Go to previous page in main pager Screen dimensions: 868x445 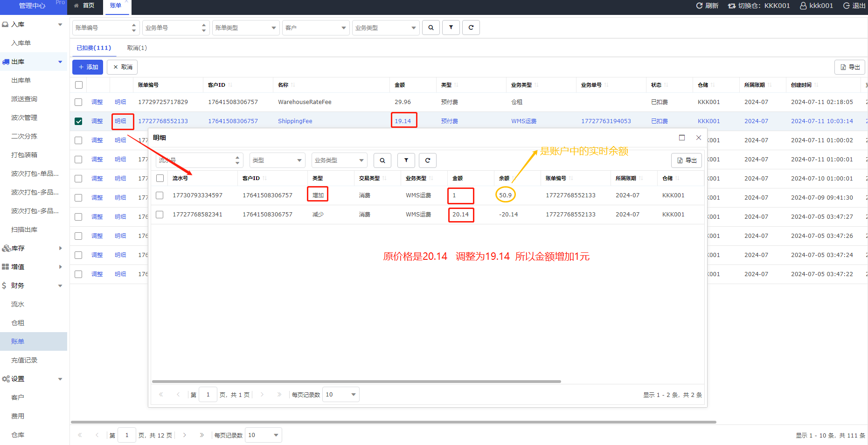(97, 435)
